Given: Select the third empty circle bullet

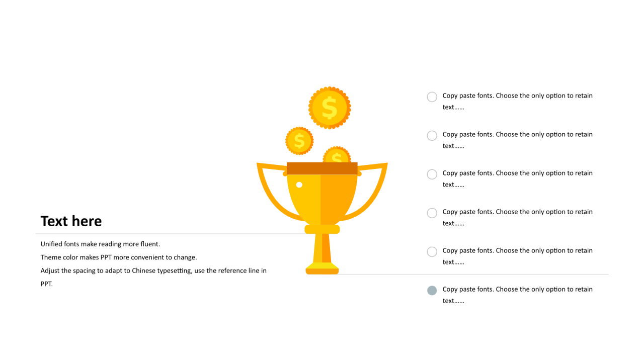Looking at the screenshot, I should tap(432, 174).
